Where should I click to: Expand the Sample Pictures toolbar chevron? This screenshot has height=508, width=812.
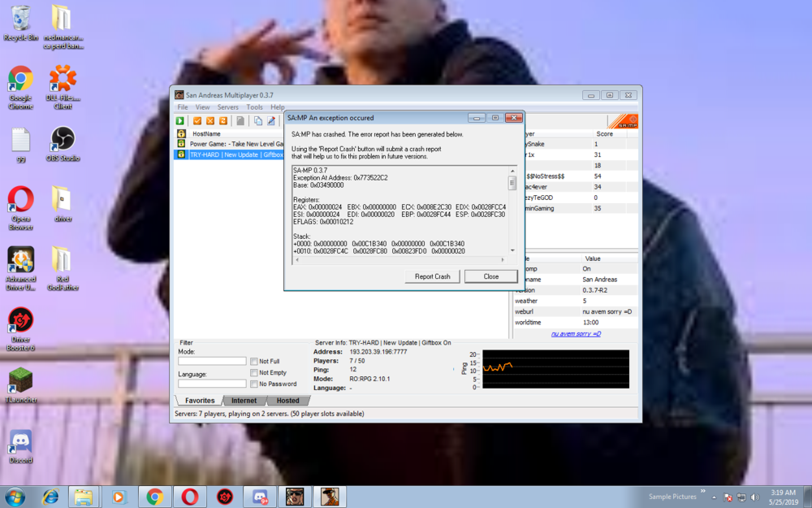click(702, 491)
